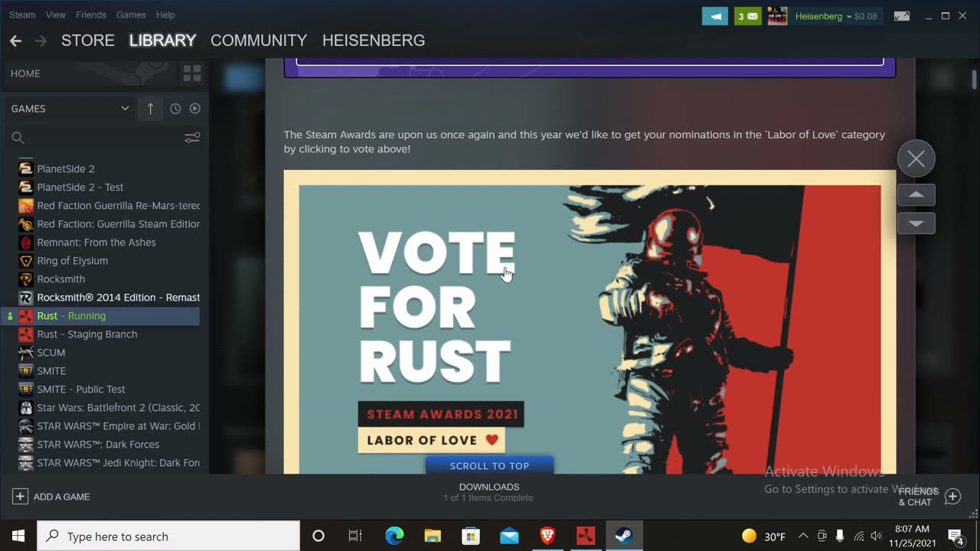Image resolution: width=980 pixels, height=551 pixels.
Task: Switch to Rust game in the taskbar
Action: 586,536
